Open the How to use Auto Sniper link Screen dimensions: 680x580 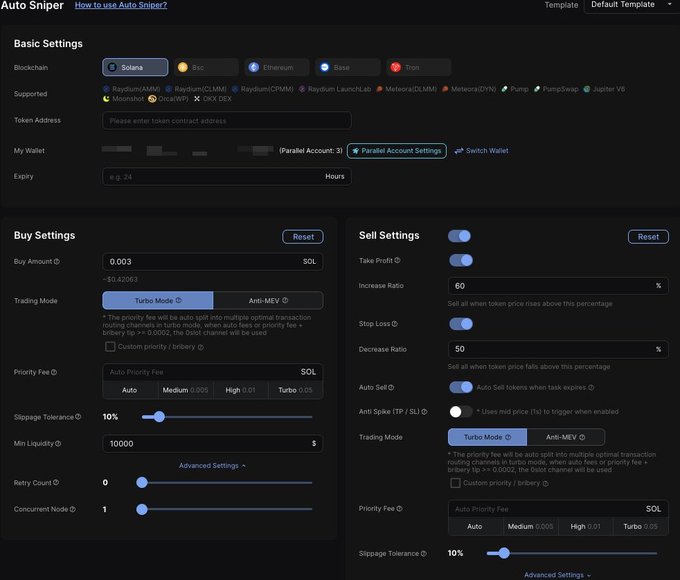coord(121,6)
